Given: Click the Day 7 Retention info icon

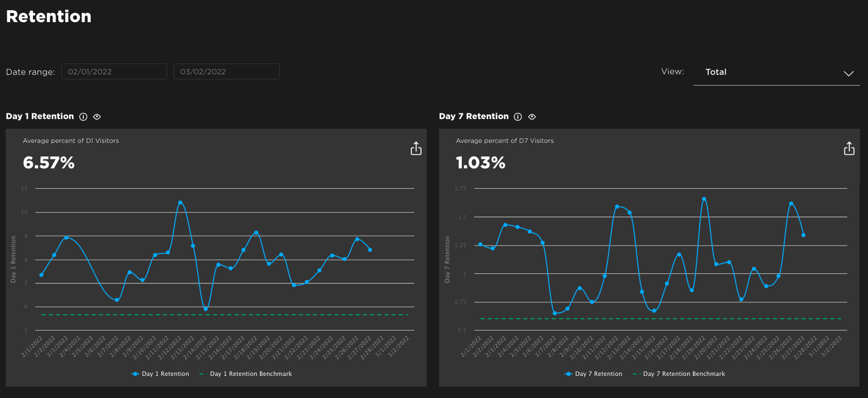Looking at the screenshot, I should [517, 117].
